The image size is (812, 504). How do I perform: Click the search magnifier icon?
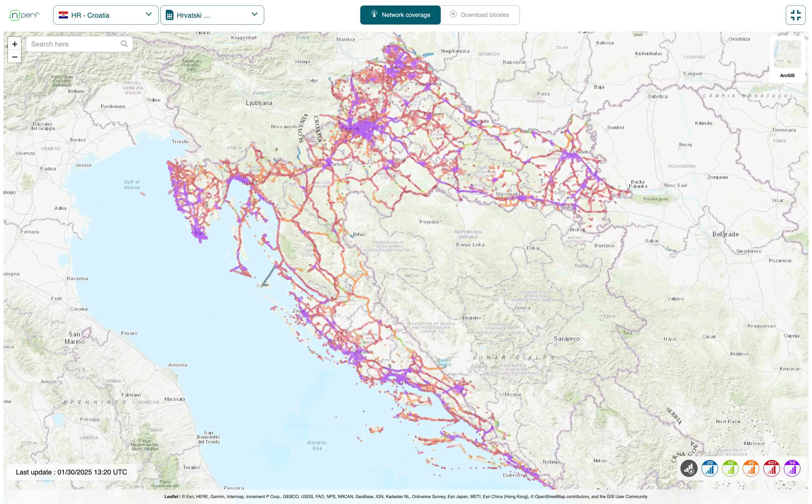point(124,44)
